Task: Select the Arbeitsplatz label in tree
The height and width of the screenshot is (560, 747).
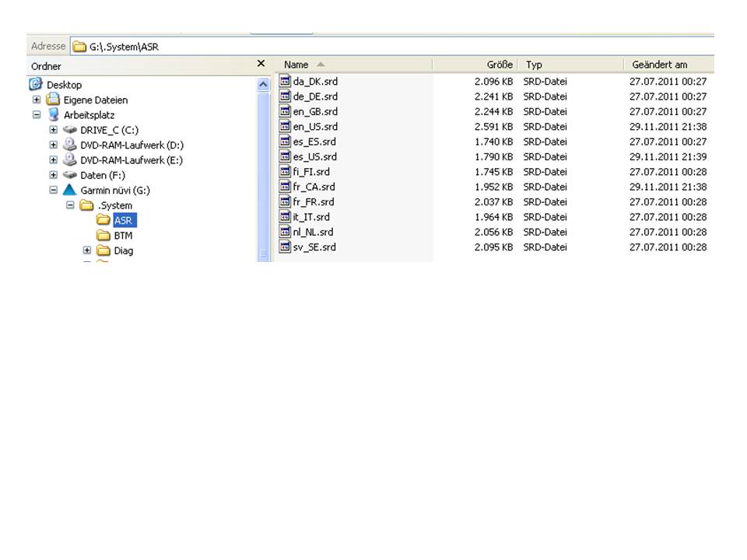Action: coord(89,115)
